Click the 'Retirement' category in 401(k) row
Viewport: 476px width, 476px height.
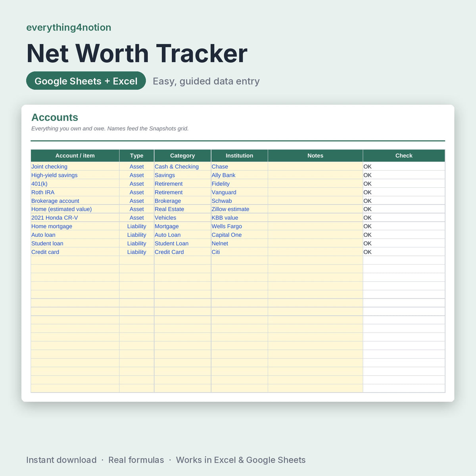point(182,184)
